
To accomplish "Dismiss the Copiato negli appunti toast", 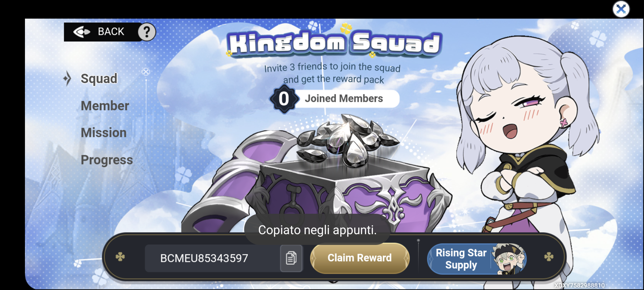I will click(317, 230).
